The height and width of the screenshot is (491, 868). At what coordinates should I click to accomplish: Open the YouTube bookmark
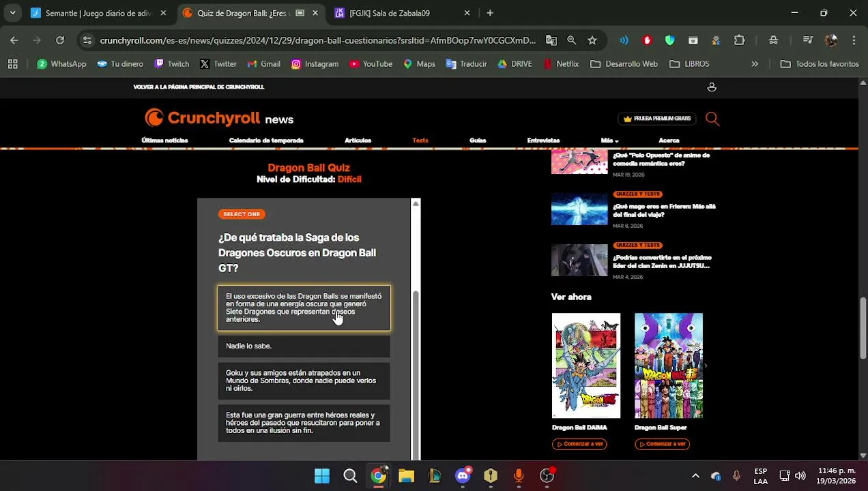tap(371, 63)
